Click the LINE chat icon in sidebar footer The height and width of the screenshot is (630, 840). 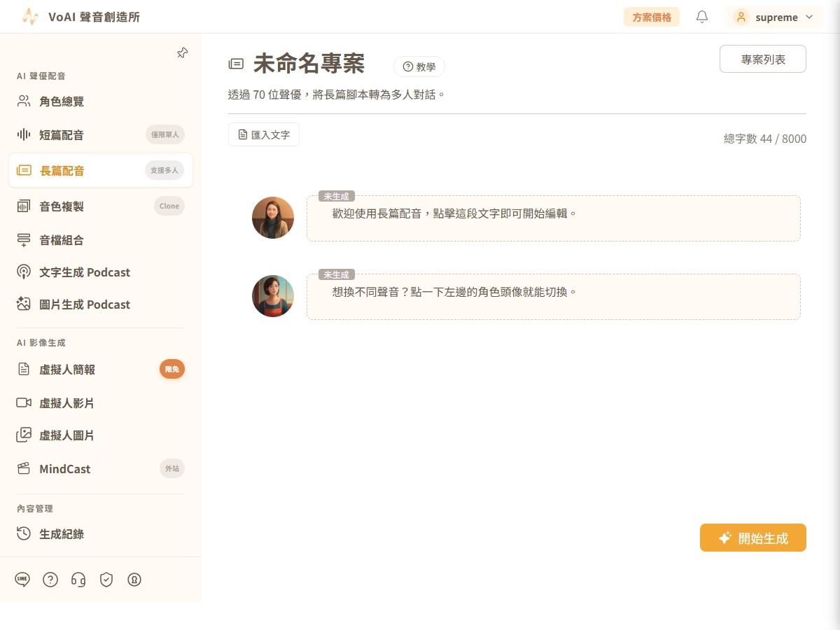pos(22,580)
